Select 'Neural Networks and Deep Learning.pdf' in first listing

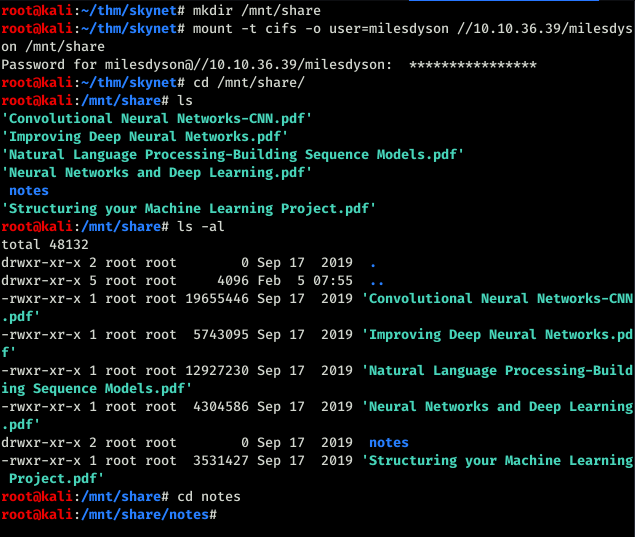click(157, 173)
